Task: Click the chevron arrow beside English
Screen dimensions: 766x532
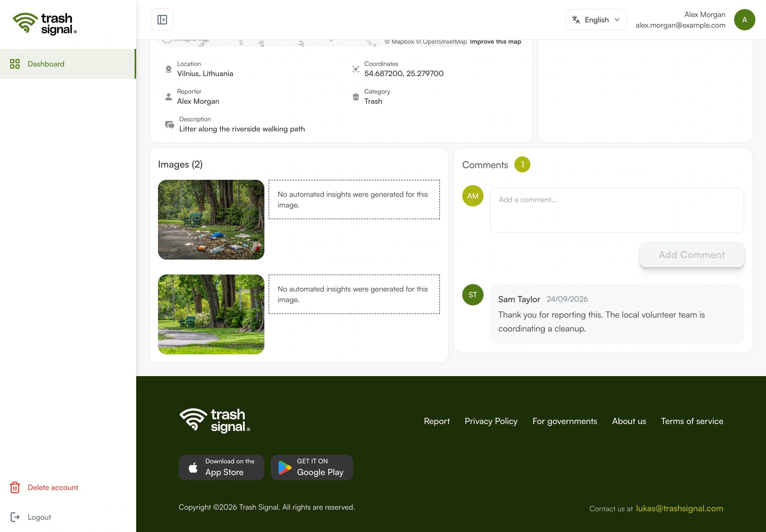Action: [617, 20]
